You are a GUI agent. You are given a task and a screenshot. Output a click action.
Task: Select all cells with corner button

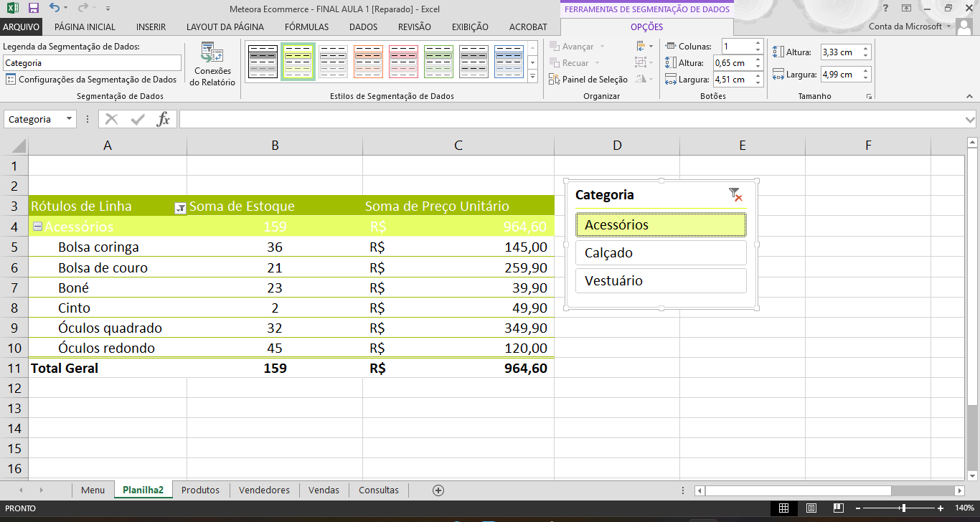pyautogui.click(x=14, y=146)
